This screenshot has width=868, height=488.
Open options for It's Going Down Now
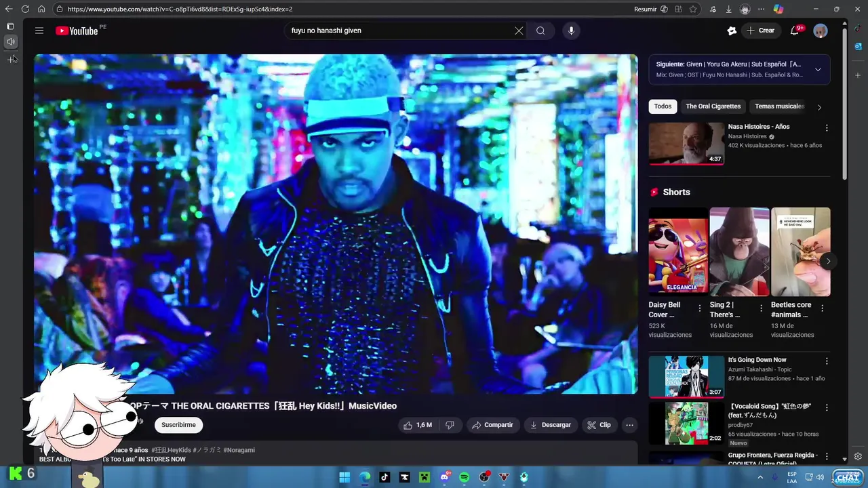[x=827, y=361]
